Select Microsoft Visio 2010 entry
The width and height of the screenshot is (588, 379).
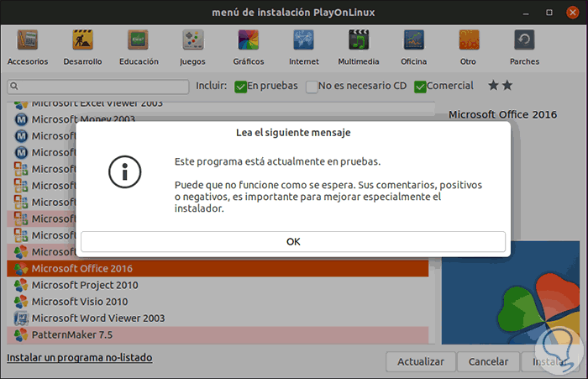[x=218, y=302]
